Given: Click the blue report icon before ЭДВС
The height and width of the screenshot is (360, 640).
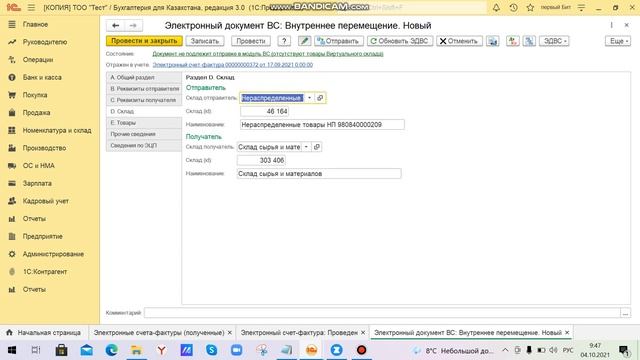Looking at the screenshot, I should 529,41.
